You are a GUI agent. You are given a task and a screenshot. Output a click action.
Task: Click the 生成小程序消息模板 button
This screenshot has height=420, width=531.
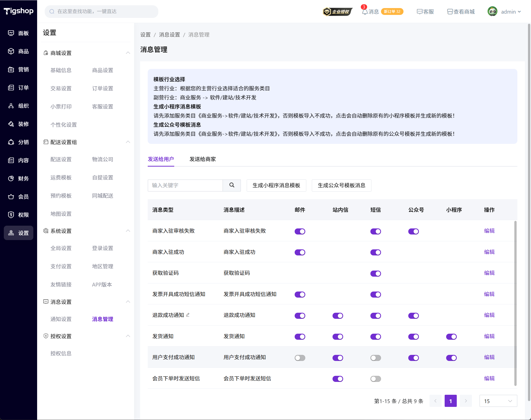coord(276,186)
